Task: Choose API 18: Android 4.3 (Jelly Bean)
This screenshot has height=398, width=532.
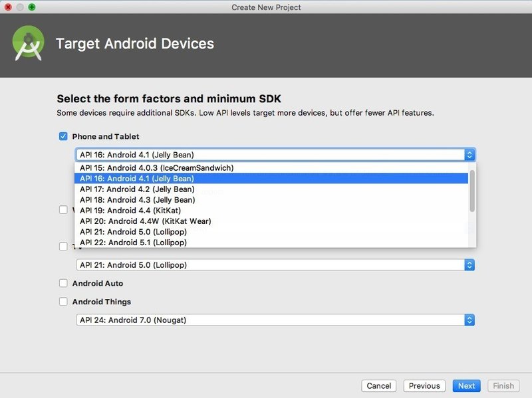Action: coord(271,200)
